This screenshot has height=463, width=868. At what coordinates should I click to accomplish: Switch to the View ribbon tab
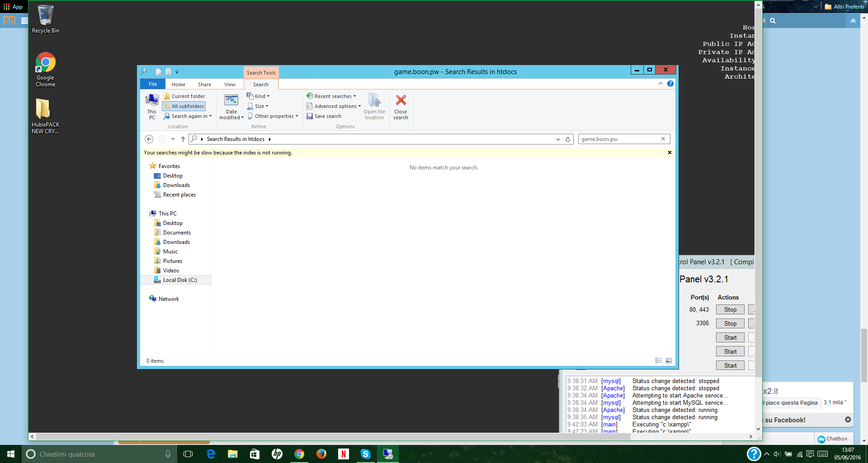coord(230,84)
